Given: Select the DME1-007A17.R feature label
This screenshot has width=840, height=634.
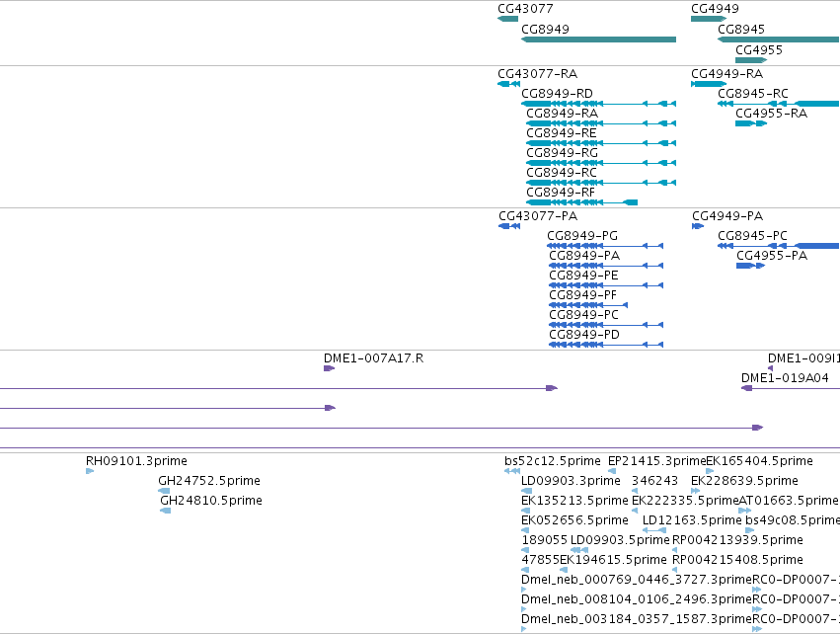Looking at the screenshot, I should pos(373,358).
